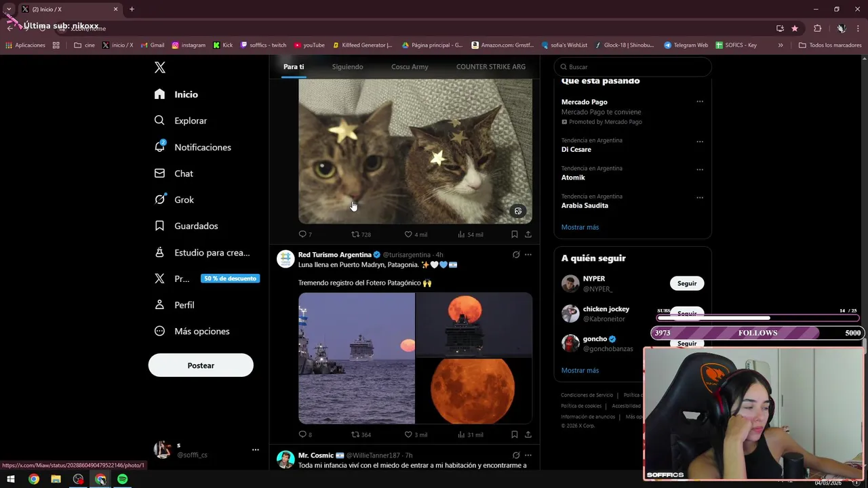The width and height of the screenshot is (868, 488).
Task: Open Chrome extensions puzzle icon
Action: click(x=817, y=28)
